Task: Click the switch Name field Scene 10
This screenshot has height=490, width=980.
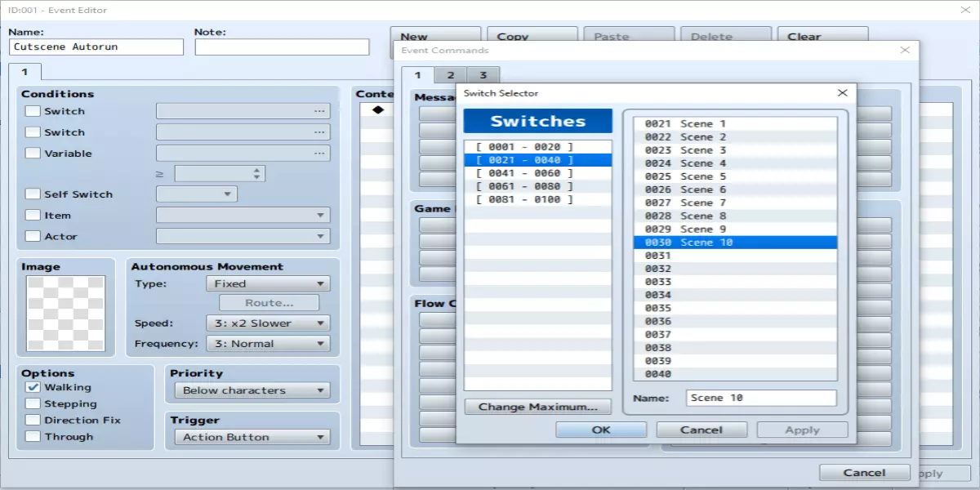Action: click(761, 398)
